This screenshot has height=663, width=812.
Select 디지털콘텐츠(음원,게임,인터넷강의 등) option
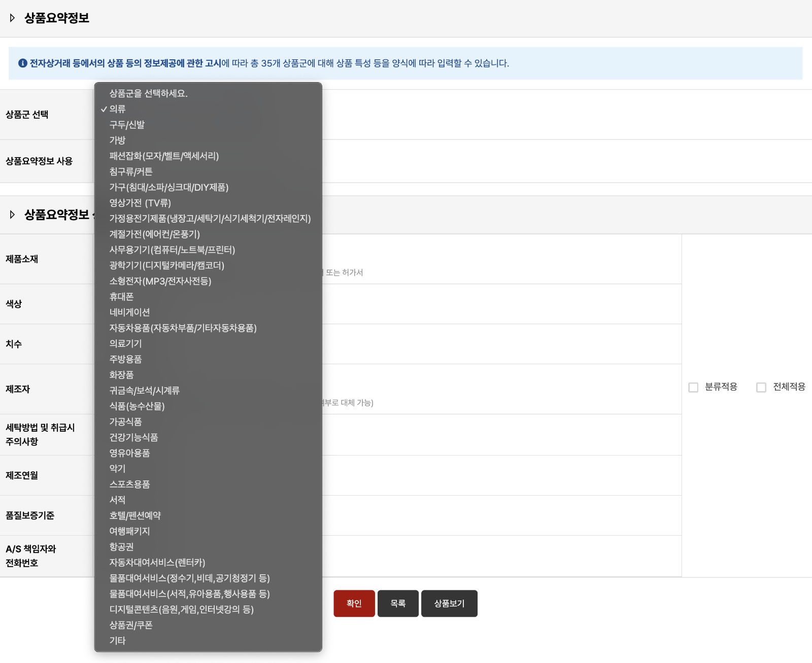[x=208, y=610]
